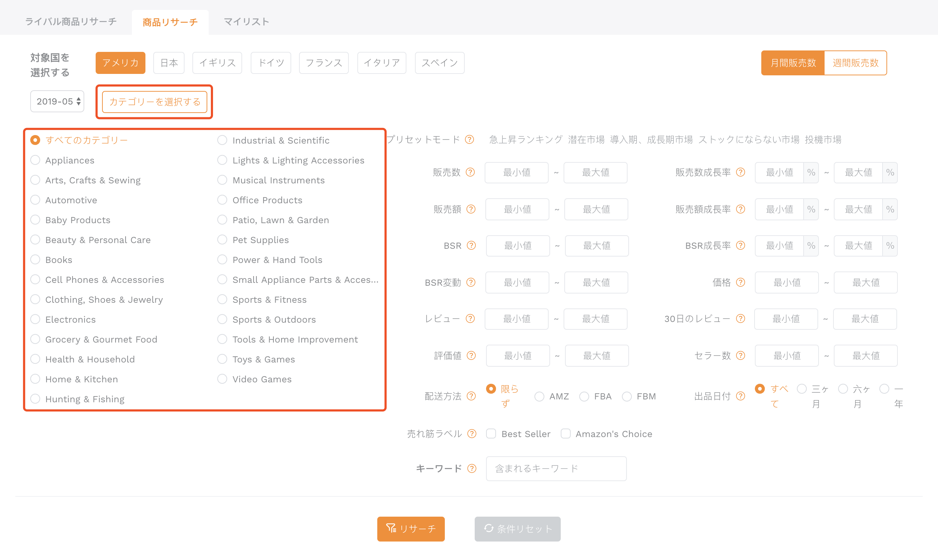Select Beauty & Personal Care category

(35, 239)
